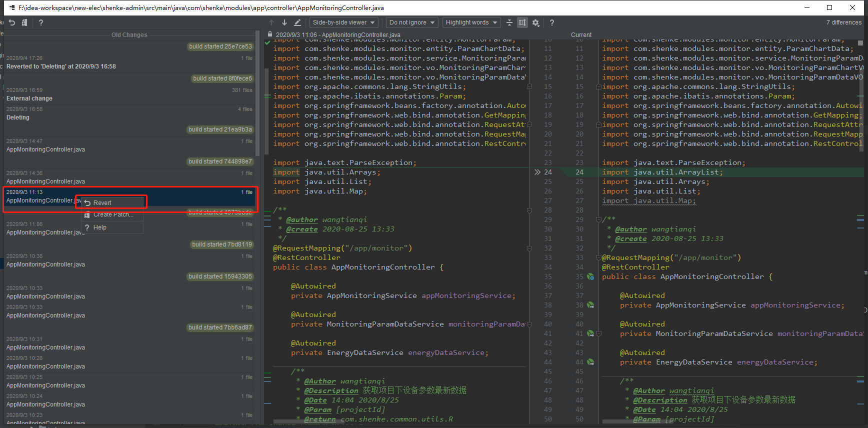Click the build started 744898e7 label
The image size is (868, 428).
pos(220,161)
